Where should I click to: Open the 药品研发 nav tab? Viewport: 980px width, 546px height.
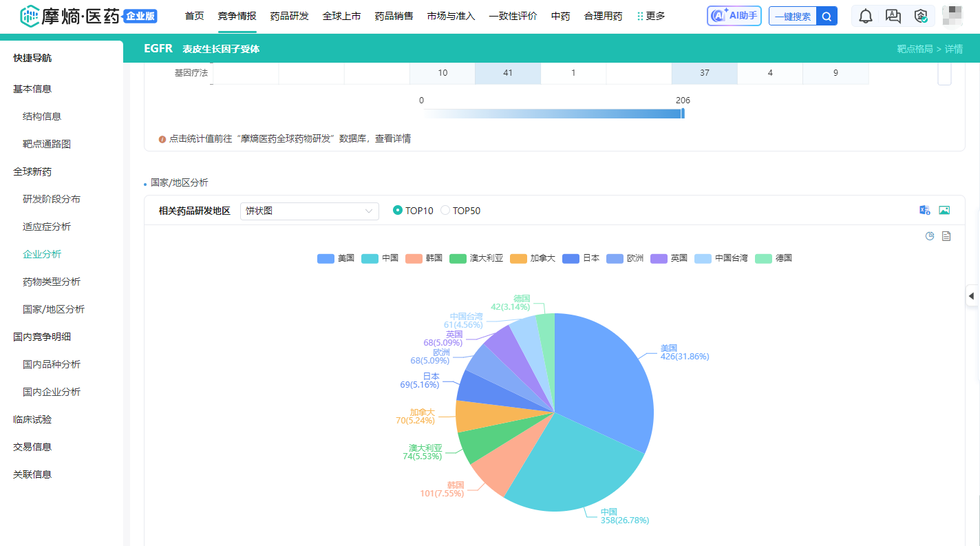(290, 16)
